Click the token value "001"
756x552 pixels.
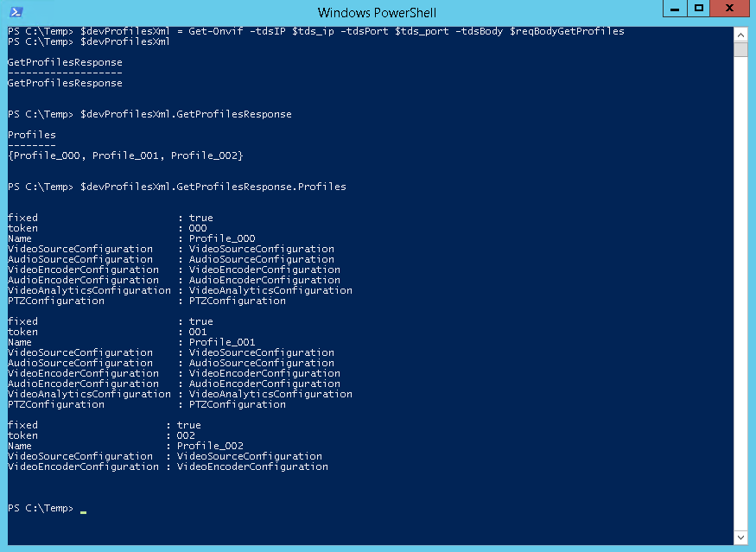(x=198, y=332)
